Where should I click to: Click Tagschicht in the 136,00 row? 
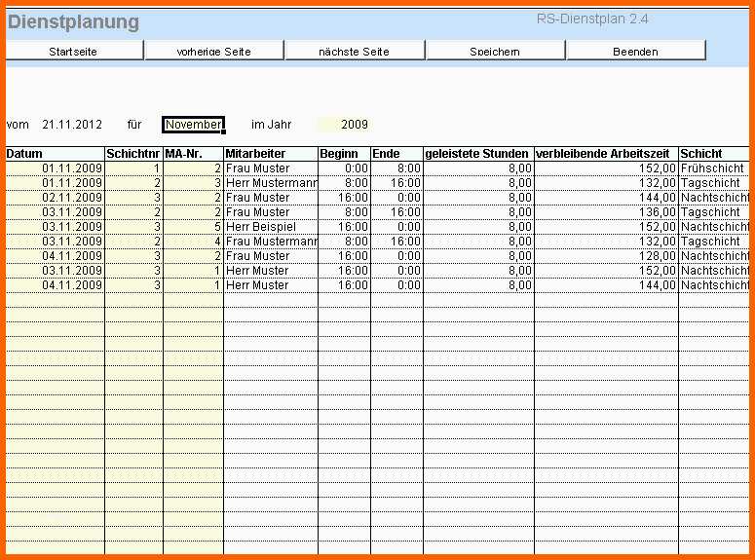point(713,212)
